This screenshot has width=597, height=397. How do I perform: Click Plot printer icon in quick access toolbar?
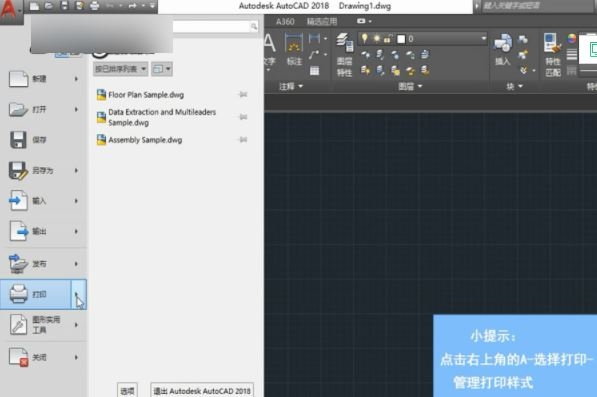click(95, 6)
